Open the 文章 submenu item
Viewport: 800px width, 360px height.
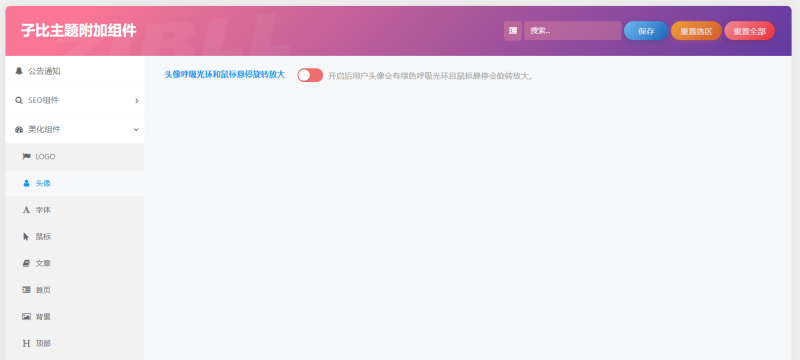coord(74,264)
